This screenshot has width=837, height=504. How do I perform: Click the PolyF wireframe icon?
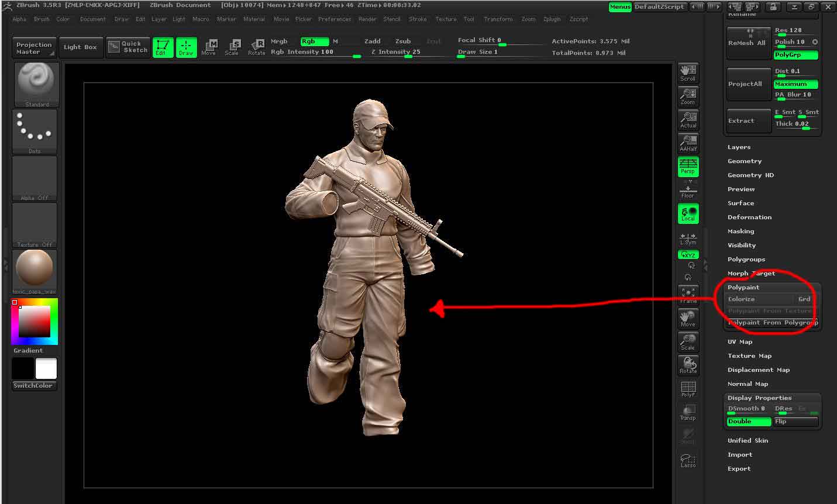click(688, 389)
